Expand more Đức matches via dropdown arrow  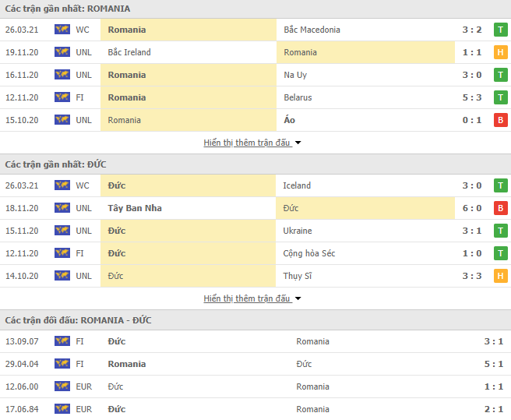[298, 299]
